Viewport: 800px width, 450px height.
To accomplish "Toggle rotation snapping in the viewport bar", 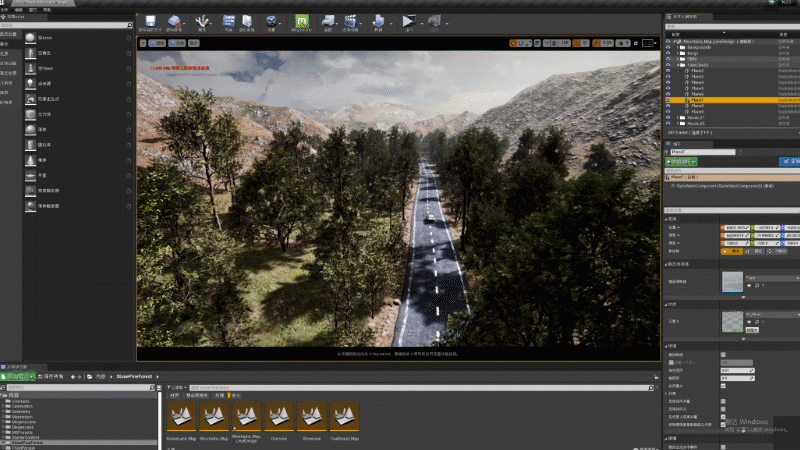I will pos(577,43).
